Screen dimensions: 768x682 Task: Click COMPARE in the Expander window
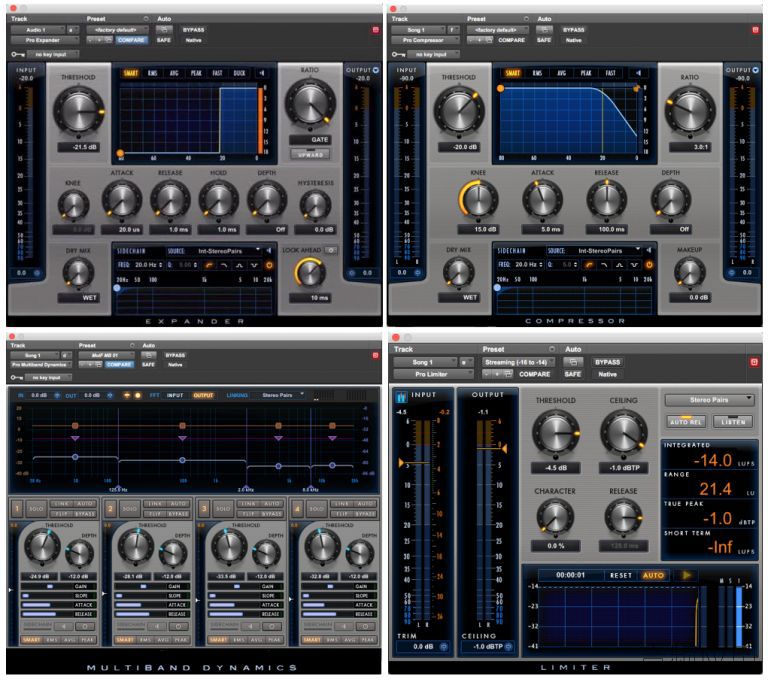tap(131, 40)
